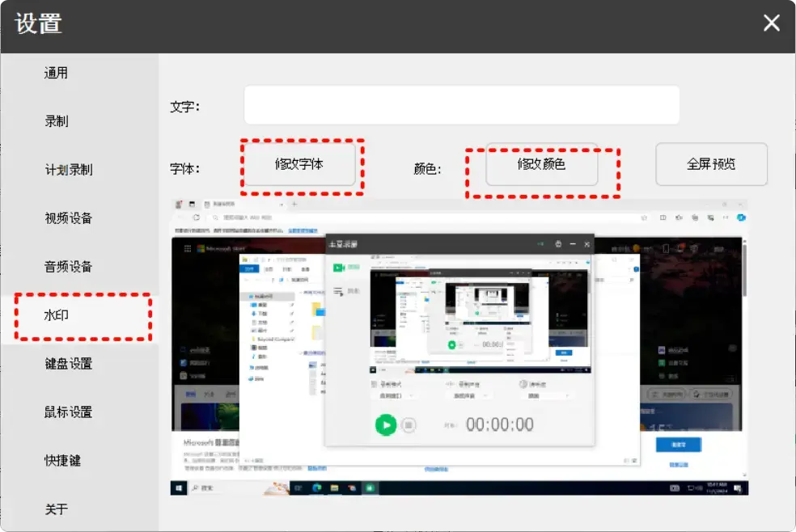Open the 修改颜色 color picker
This screenshot has width=796, height=532.
(542, 165)
